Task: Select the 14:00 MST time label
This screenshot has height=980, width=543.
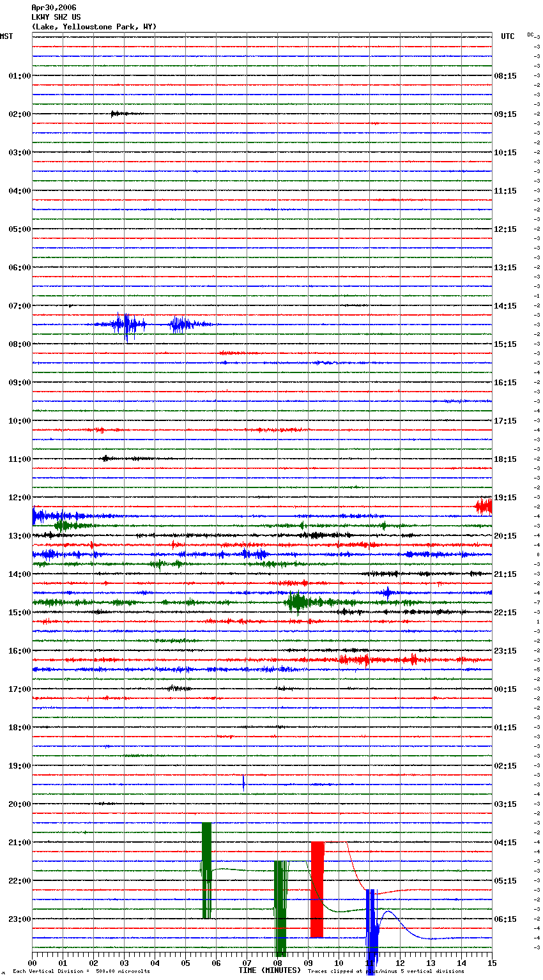Action: (20, 574)
